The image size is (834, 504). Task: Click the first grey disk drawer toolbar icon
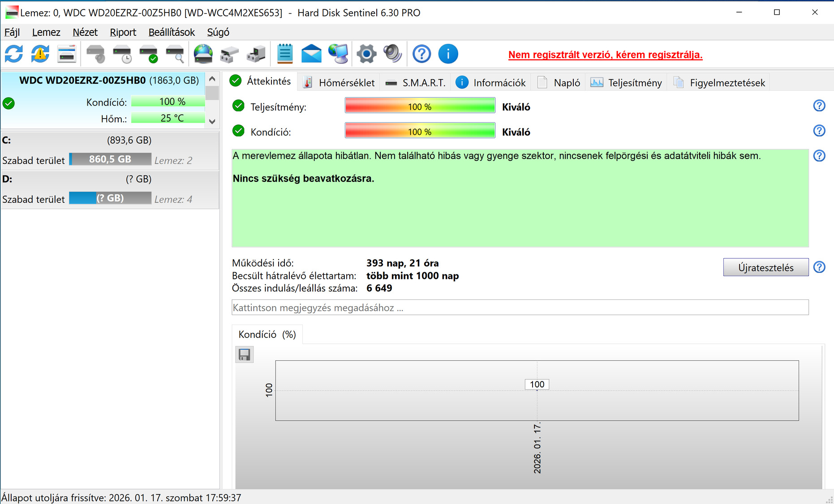230,54
